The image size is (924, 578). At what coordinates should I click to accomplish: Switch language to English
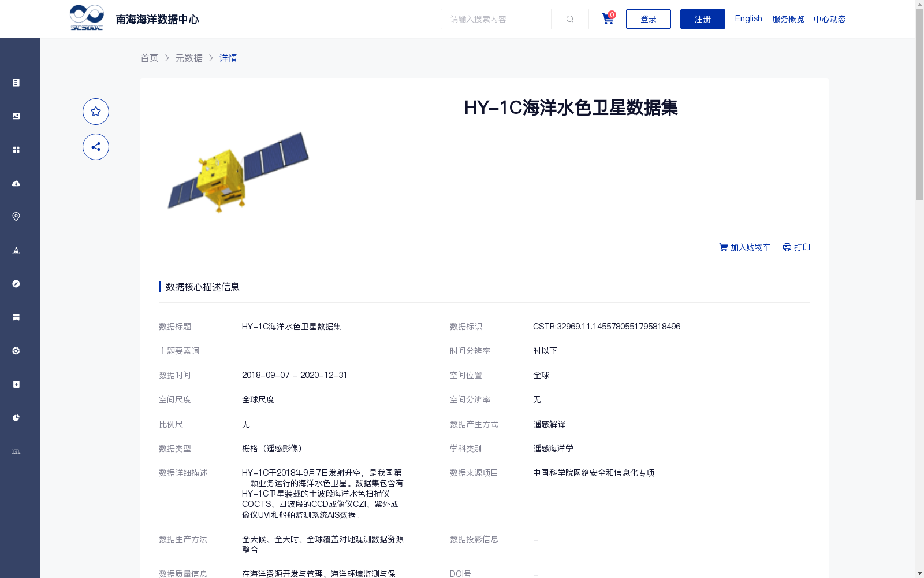[748, 18]
